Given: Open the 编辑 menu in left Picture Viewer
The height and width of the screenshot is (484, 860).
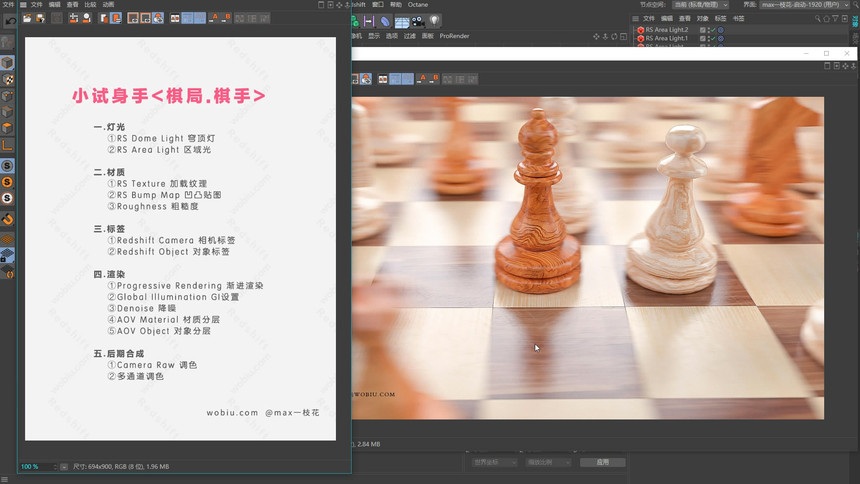Looking at the screenshot, I should pos(54,4).
